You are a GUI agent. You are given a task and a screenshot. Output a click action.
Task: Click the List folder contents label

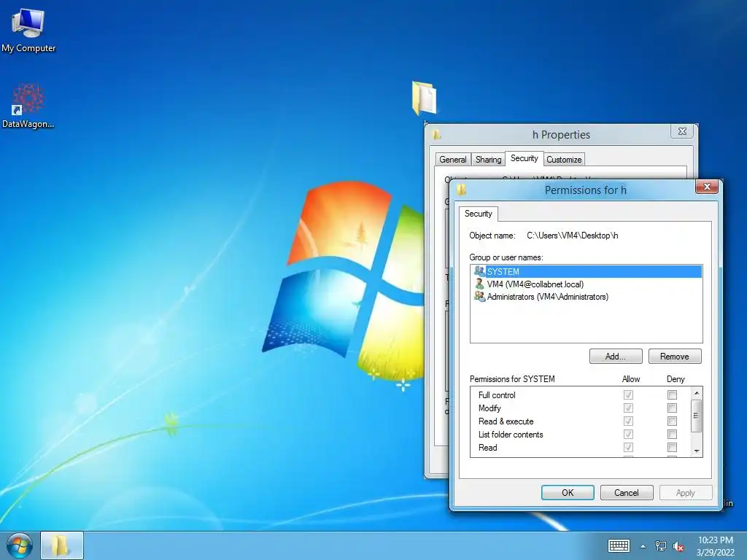[x=511, y=435]
